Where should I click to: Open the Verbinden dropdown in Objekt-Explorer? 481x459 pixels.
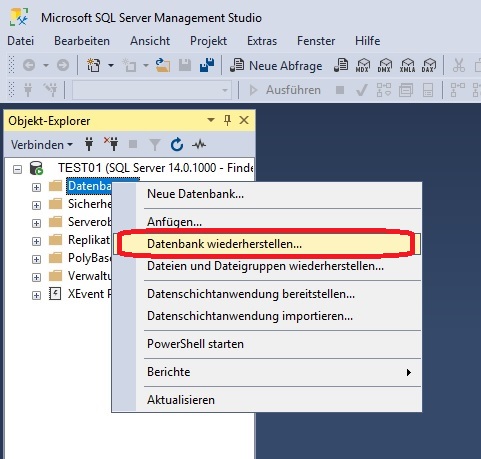(42, 145)
